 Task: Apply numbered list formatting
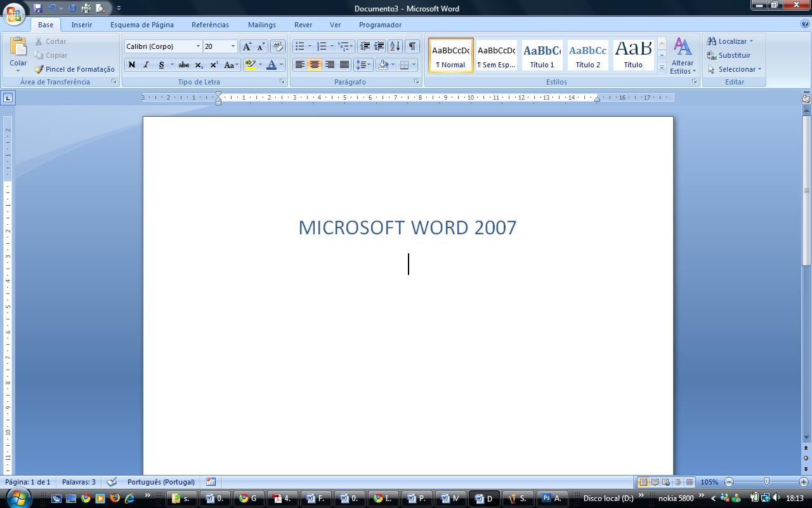click(322, 46)
